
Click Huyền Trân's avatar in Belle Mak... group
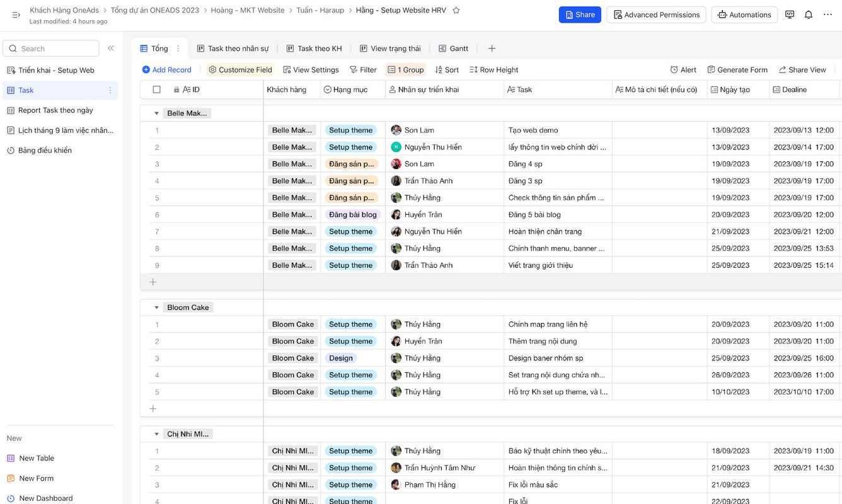[396, 215]
